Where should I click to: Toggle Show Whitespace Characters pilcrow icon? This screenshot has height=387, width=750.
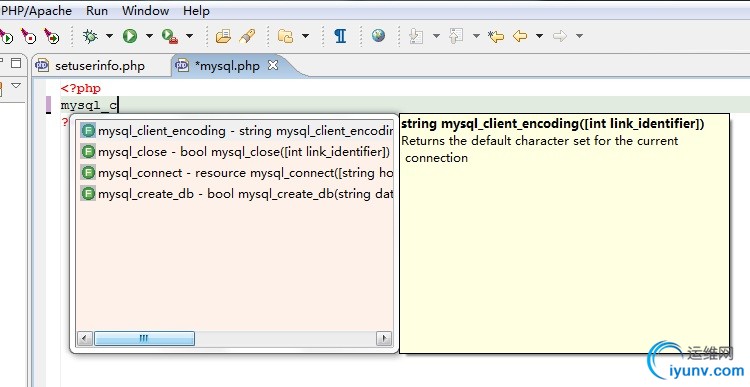tap(340, 36)
